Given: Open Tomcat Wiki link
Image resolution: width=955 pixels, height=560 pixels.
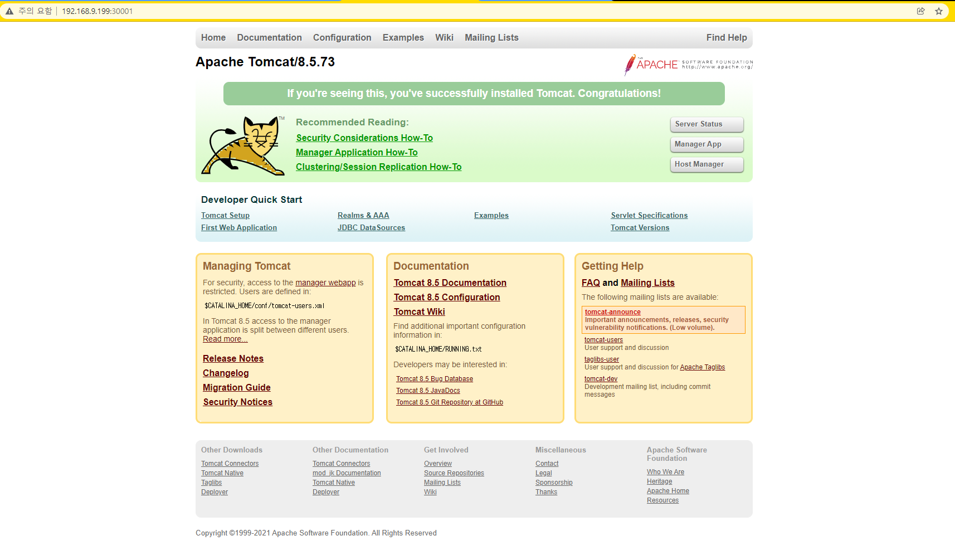Looking at the screenshot, I should [419, 312].
